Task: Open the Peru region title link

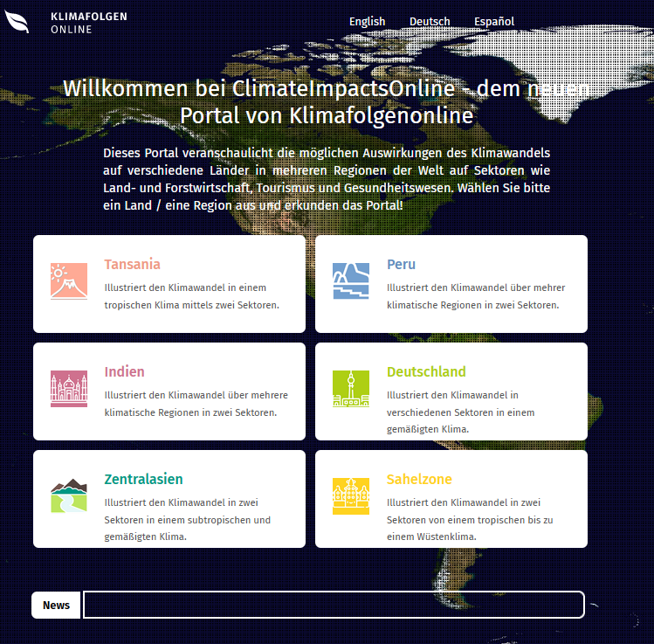Action: tap(401, 265)
